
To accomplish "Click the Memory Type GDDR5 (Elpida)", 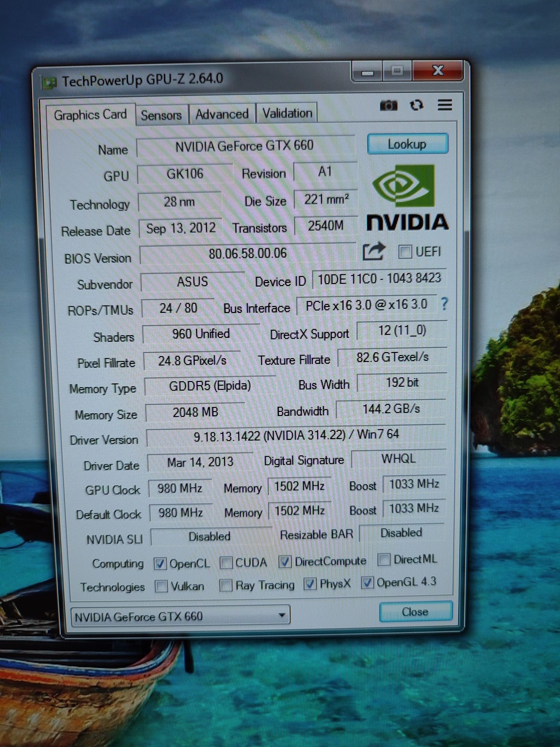I will point(210,386).
